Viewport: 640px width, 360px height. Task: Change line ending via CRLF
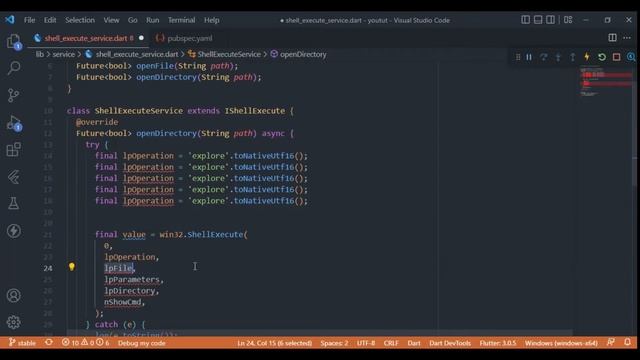[391, 343]
